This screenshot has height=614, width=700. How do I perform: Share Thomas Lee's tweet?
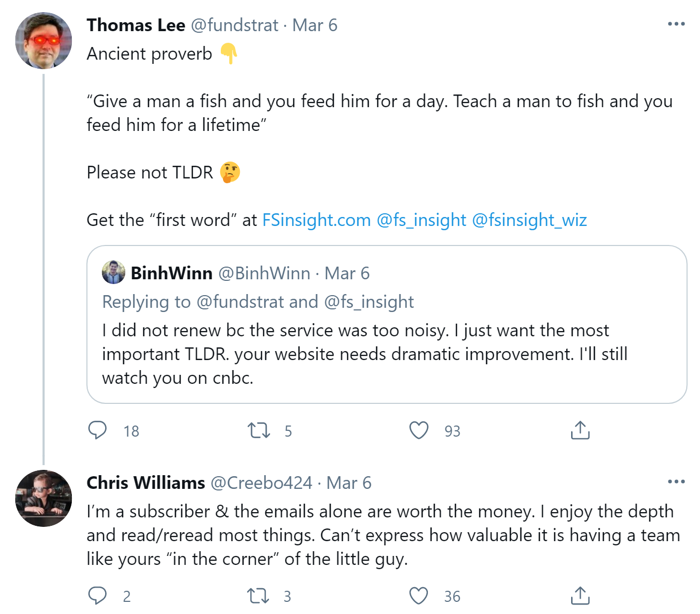580,430
